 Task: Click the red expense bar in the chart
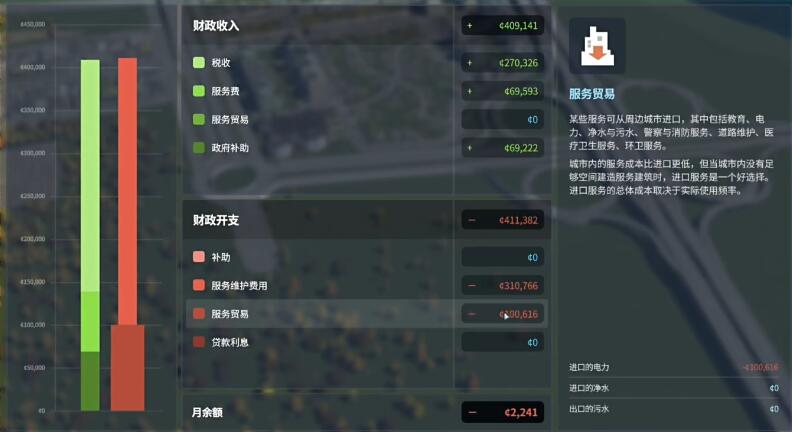(x=127, y=234)
